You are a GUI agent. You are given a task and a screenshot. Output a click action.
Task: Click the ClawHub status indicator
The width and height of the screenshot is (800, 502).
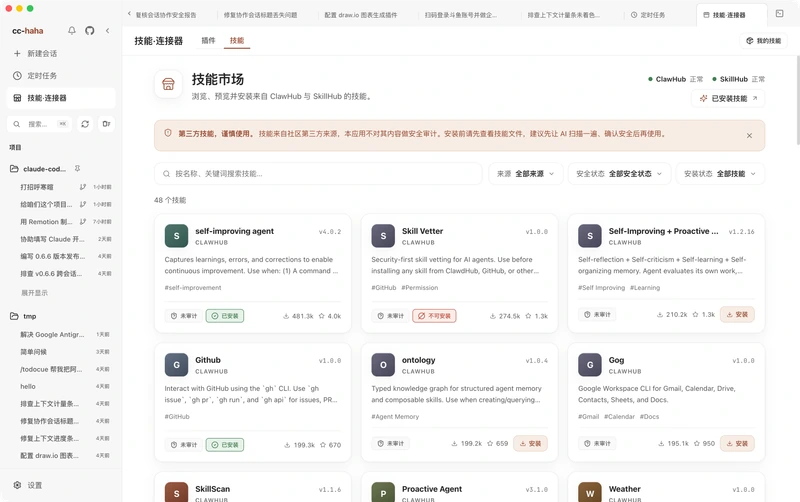click(675, 79)
